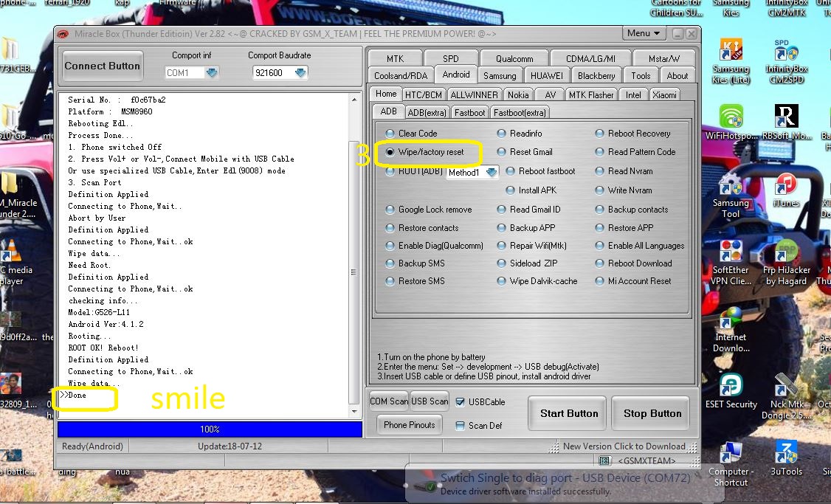Switch to the Qualcomm tab
Image resolution: width=831 pixels, height=504 pixels.
click(x=514, y=58)
